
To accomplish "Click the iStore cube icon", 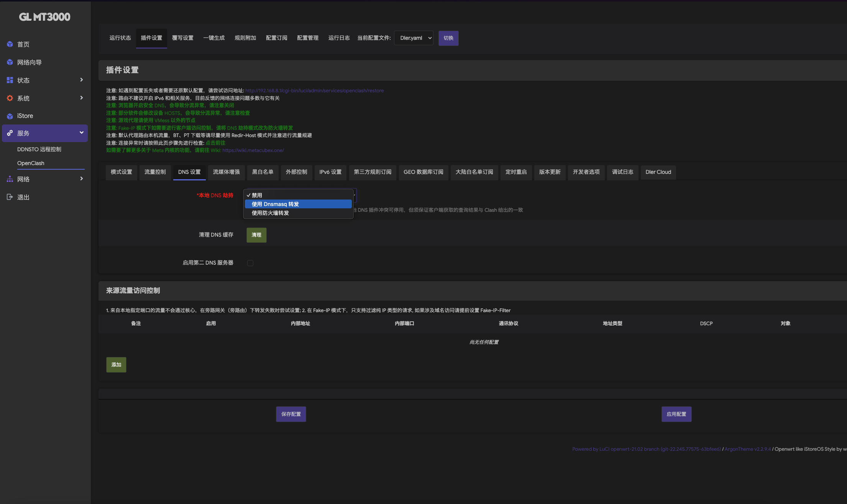I will (x=10, y=116).
